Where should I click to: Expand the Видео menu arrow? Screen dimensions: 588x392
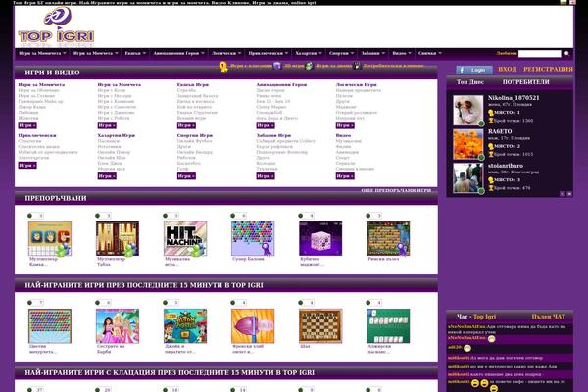tap(410, 53)
